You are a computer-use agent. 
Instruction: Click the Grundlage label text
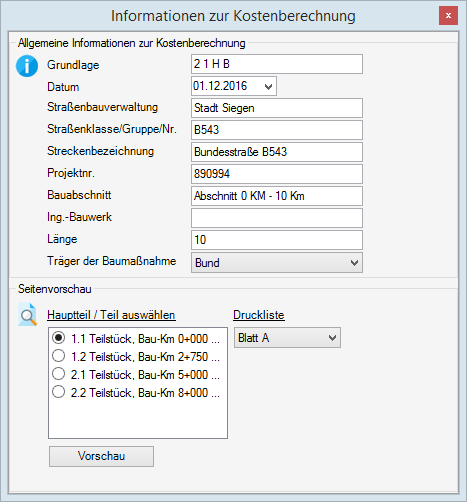coord(73,65)
